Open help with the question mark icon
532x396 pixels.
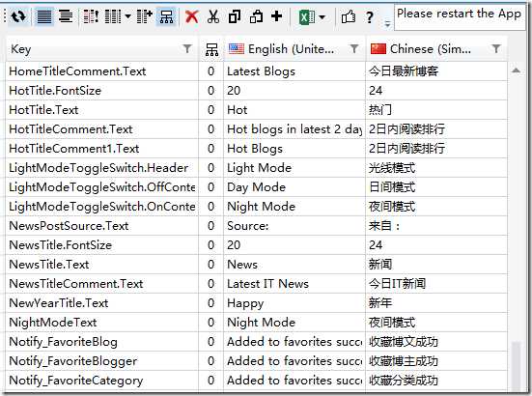coord(370,16)
